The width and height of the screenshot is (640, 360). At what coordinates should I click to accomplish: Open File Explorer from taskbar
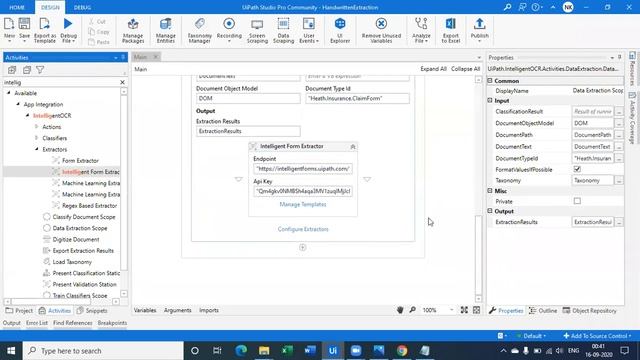point(264,351)
